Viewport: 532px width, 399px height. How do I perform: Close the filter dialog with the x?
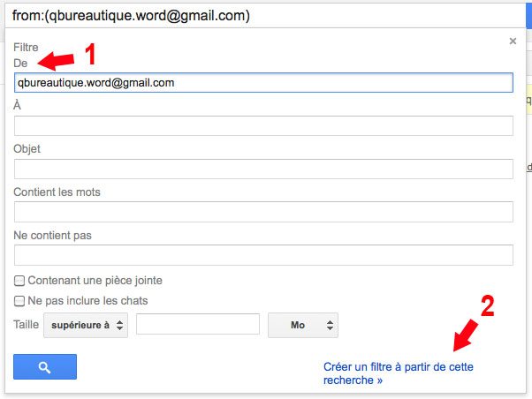(x=513, y=41)
